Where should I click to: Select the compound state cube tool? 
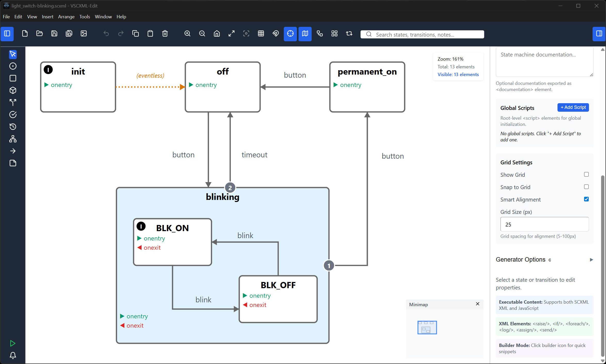point(13,90)
